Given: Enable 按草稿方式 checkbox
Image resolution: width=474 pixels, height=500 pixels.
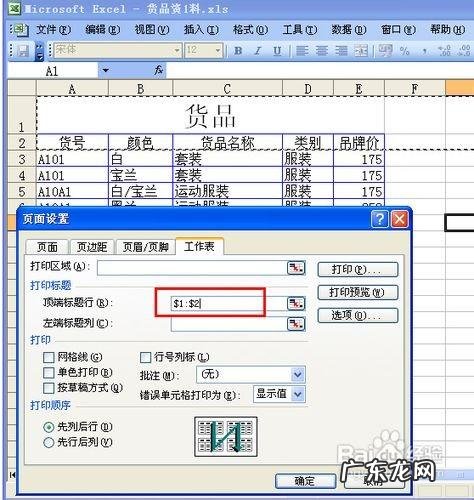Looking at the screenshot, I should click(x=49, y=388).
